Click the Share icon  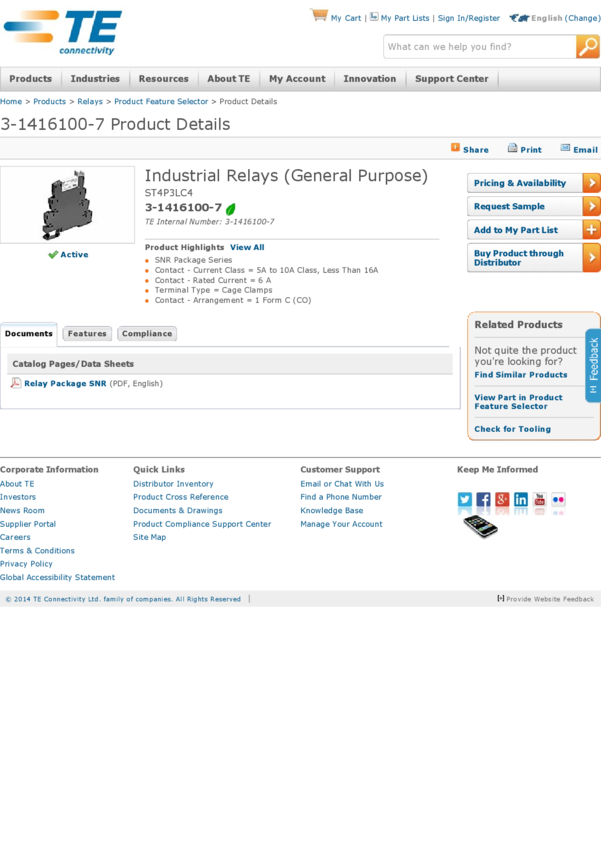455,147
